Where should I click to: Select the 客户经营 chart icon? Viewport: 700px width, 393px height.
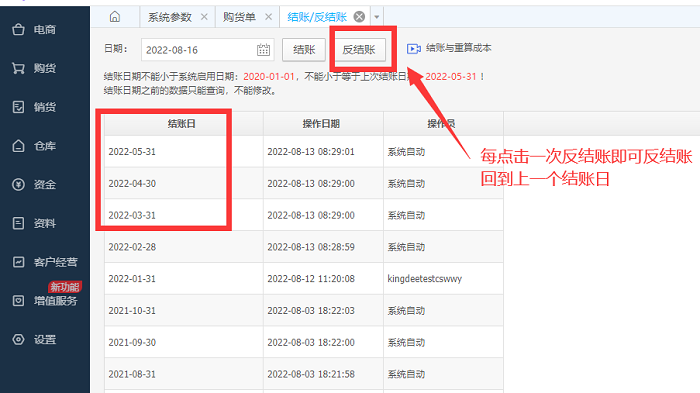point(18,262)
